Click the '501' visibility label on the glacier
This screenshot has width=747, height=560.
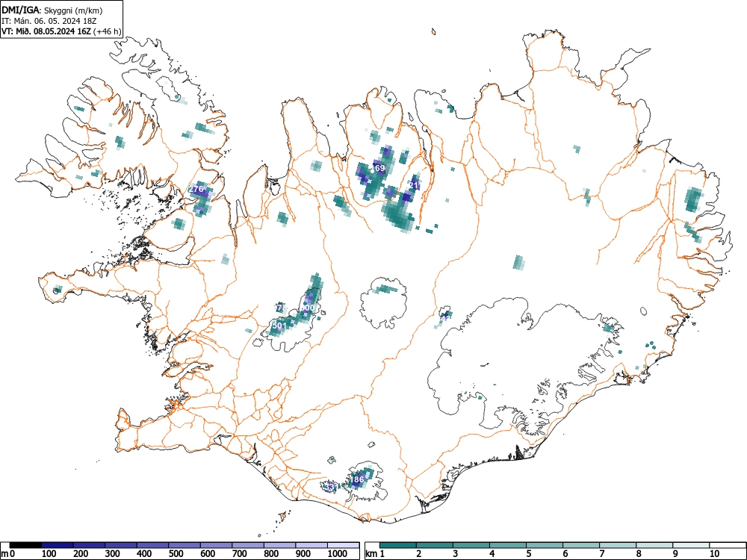click(x=279, y=326)
